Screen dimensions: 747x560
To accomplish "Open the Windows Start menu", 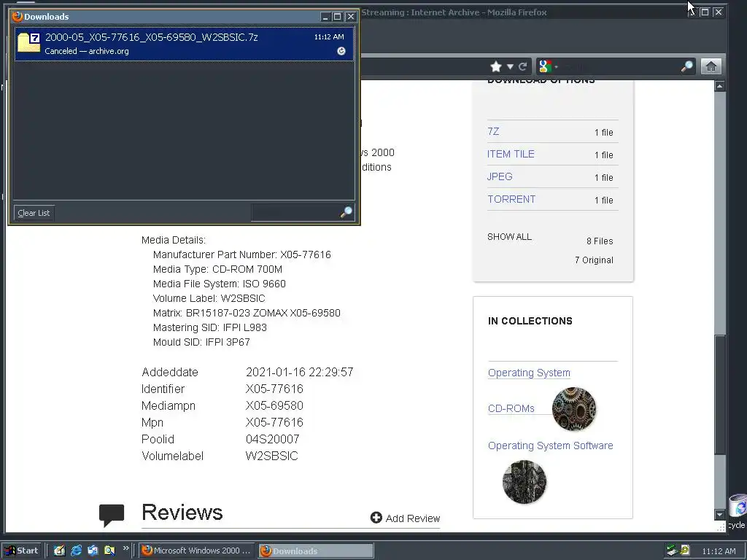I will click(x=22, y=551).
